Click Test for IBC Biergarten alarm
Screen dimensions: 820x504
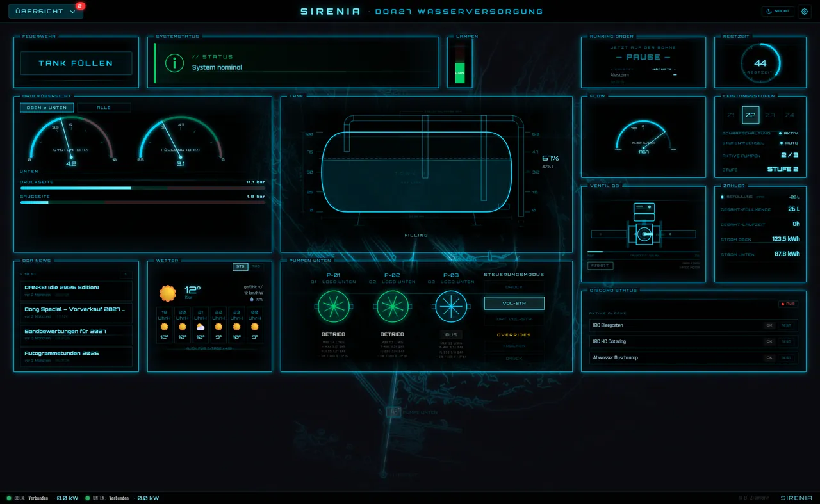tap(785, 325)
